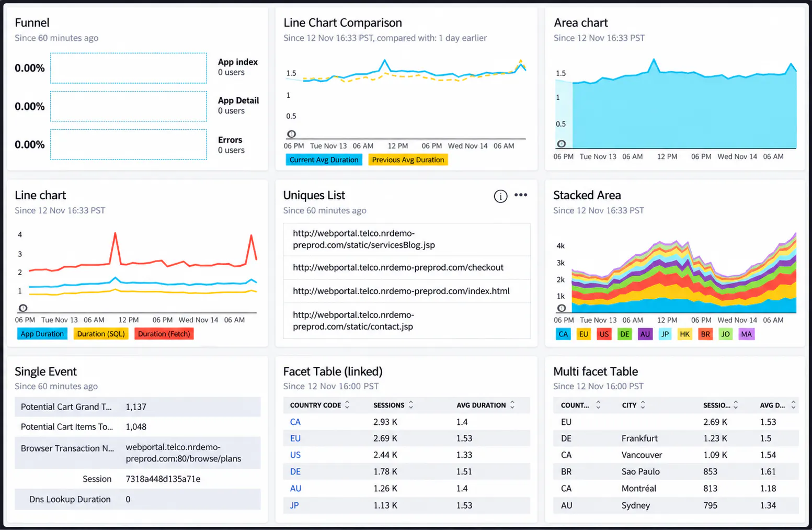Open the Uniques List three-dot menu
Image resolution: width=812 pixels, height=530 pixels.
pyautogui.click(x=521, y=195)
